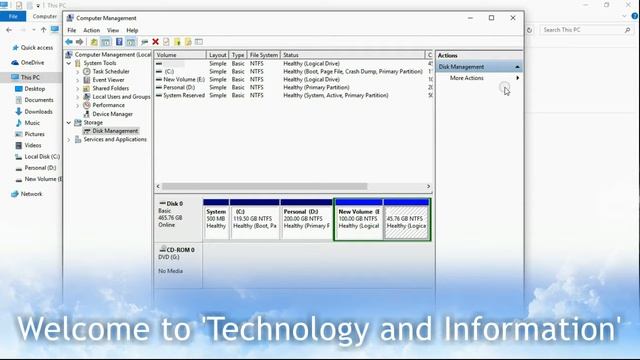Screen dimensions: 640x360
Task: Expand the Services and Applications node
Action: click(69, 140)
